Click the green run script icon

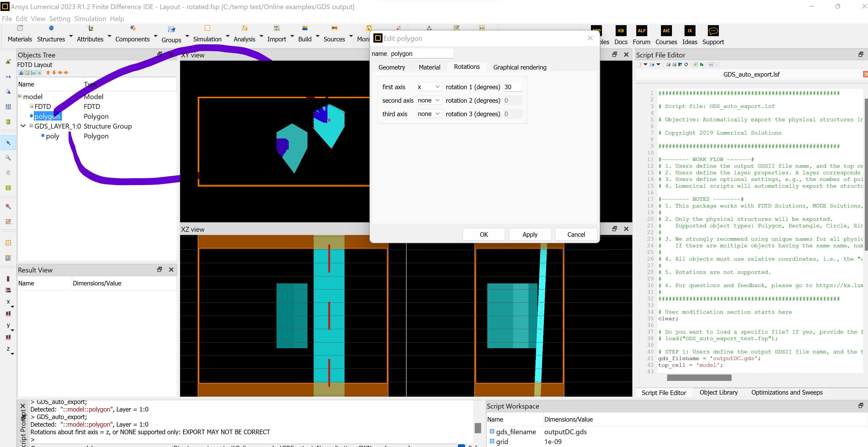pyautogui.click(x=701, y=64)
